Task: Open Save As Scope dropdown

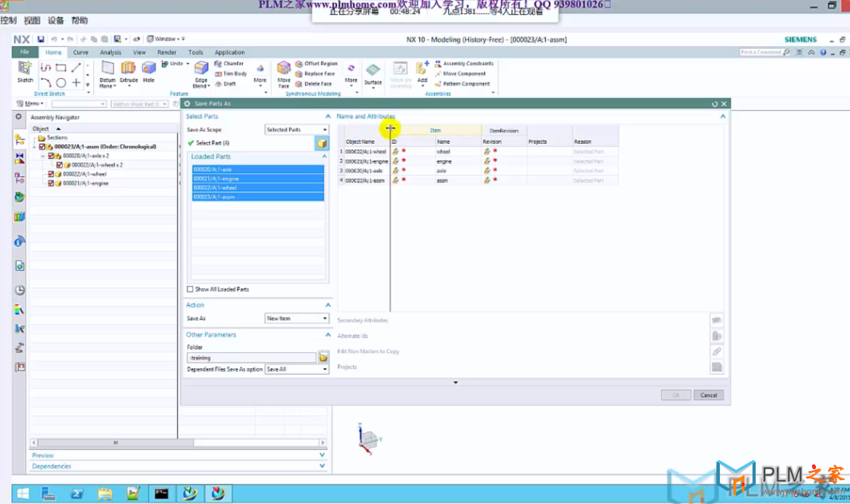Action: point(297,129)
